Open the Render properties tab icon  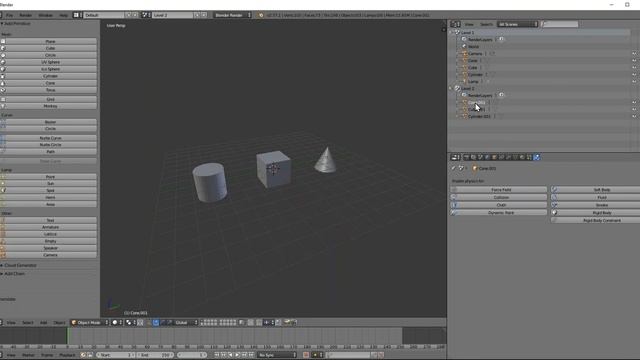pos(467,157)
